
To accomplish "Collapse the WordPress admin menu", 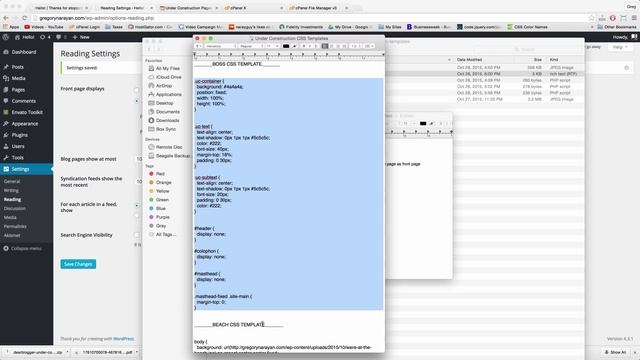I will tap(22, 249).
